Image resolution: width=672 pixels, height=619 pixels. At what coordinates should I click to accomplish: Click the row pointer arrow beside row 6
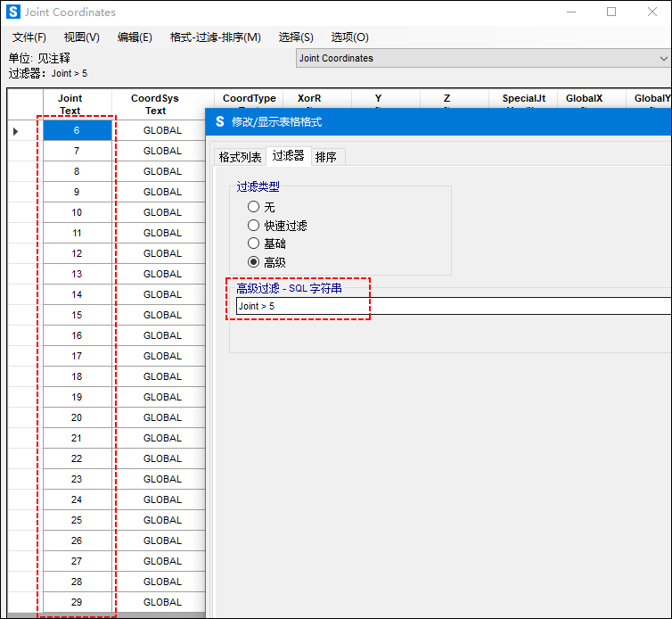(x=16, y=131)
